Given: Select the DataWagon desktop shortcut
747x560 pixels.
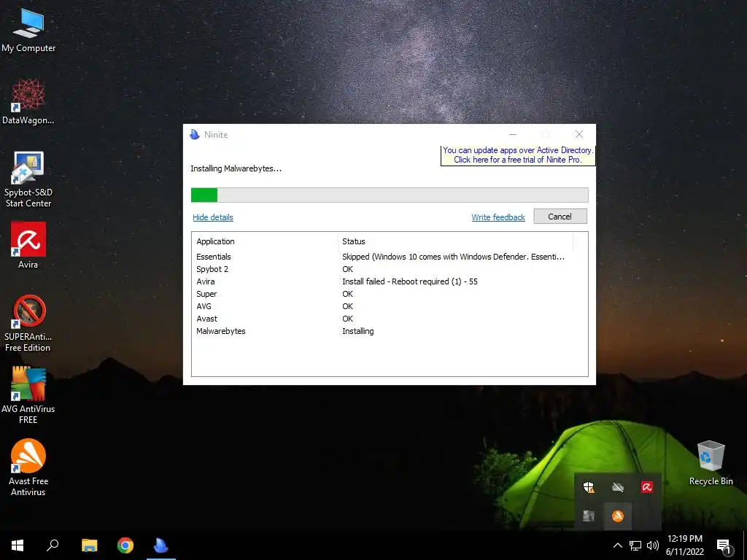Looking at the screenshot, I should 28,102.
